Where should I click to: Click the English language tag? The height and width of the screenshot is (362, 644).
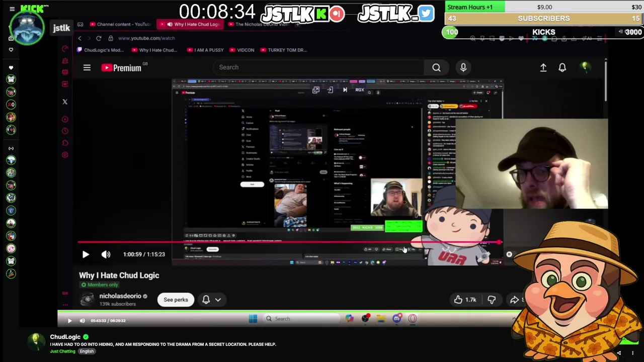point(87,351)
